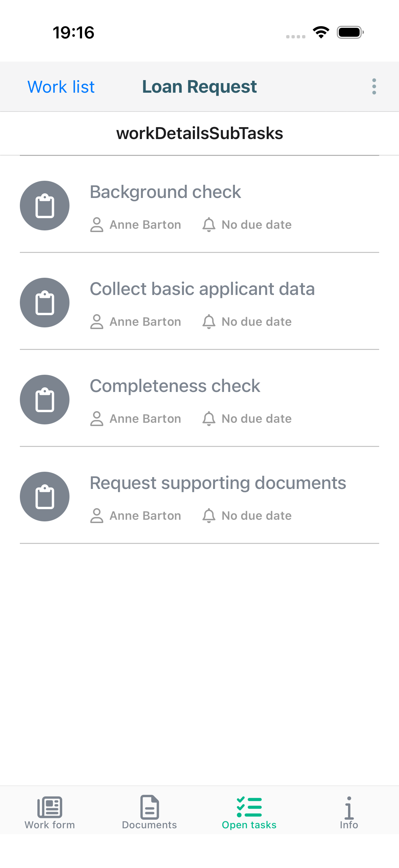Tap the person icon beside Anne Barton on Completeness check
This screenshot has height=868, width=399.
[x=97, y=418]
